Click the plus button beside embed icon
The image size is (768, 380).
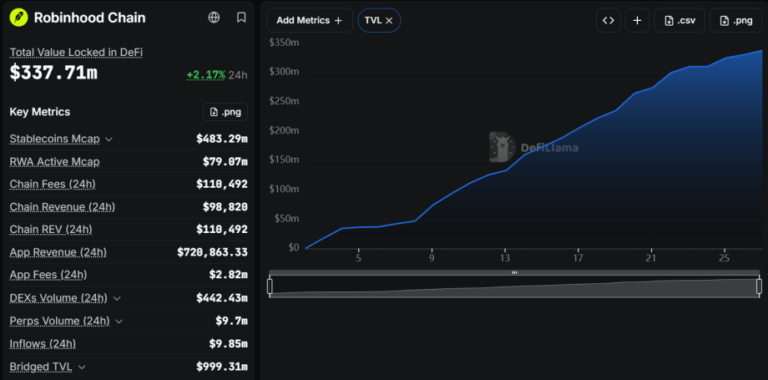tap(637, 21)
